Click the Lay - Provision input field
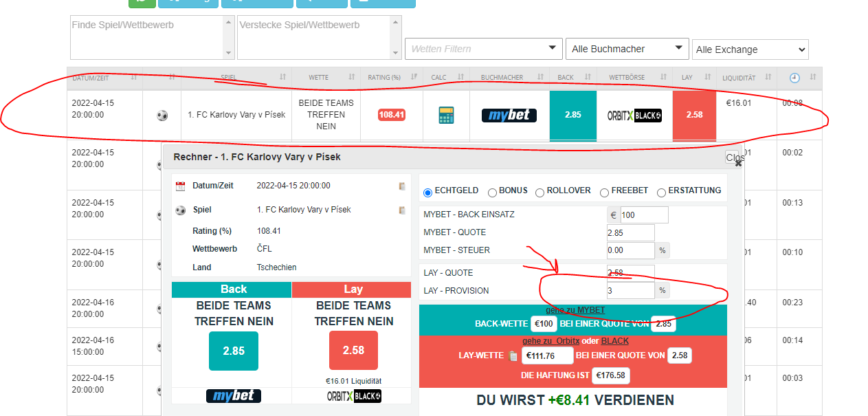This screenshot has height=416, width=868. (x=630, y=290)
